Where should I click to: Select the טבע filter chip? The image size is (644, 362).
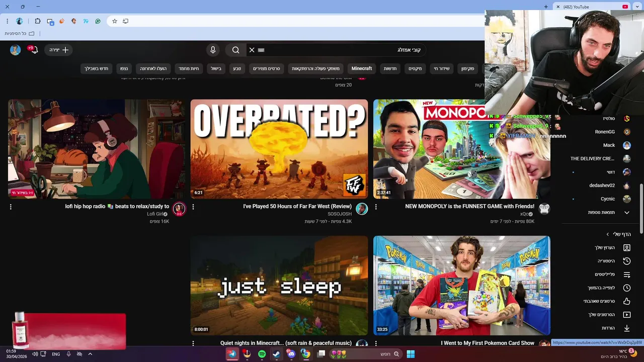[x=237, y=68]
